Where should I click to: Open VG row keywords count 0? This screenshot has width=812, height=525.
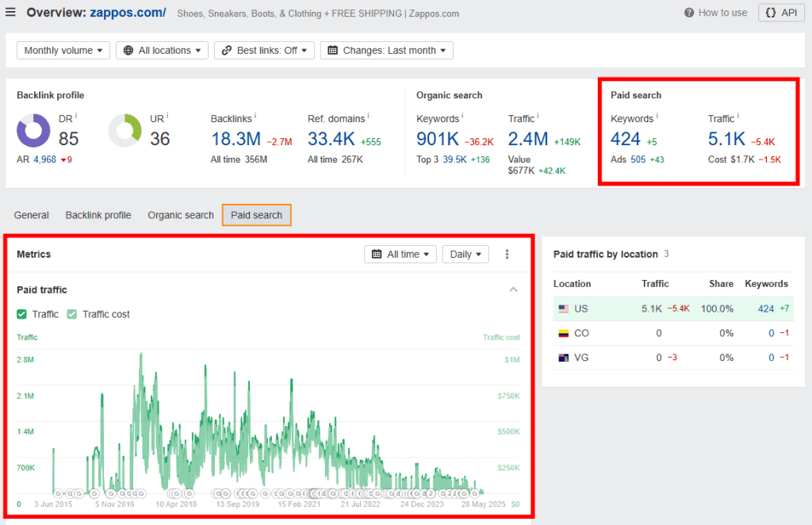[771, 358]
